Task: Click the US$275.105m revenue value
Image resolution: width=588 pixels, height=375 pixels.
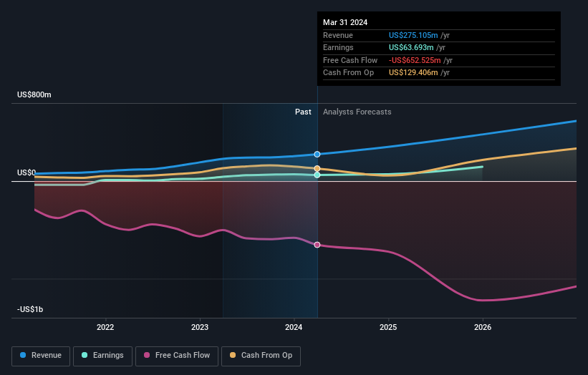Action: pyautogui.click(x=413, y=35)
